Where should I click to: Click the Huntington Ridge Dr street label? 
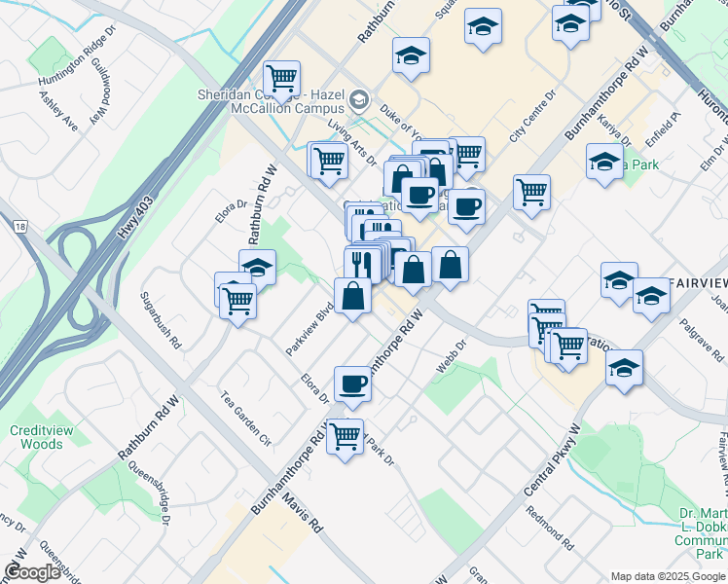pyautogui.click(x=77, y=55)
